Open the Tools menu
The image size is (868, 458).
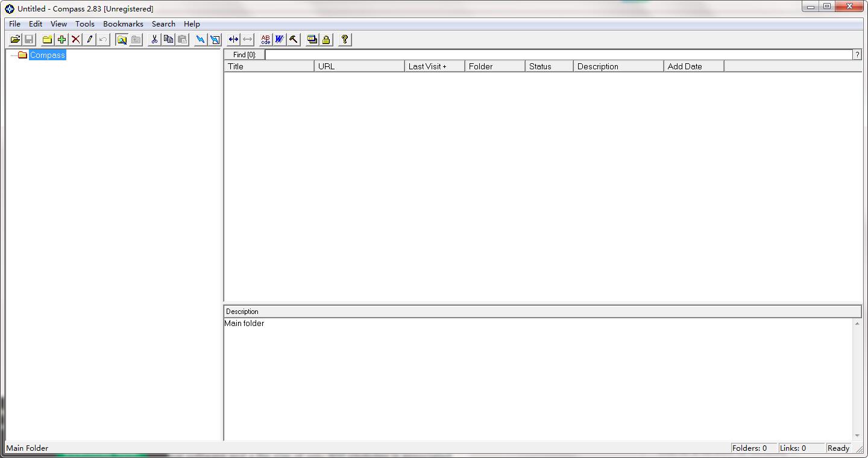point(84,24)
